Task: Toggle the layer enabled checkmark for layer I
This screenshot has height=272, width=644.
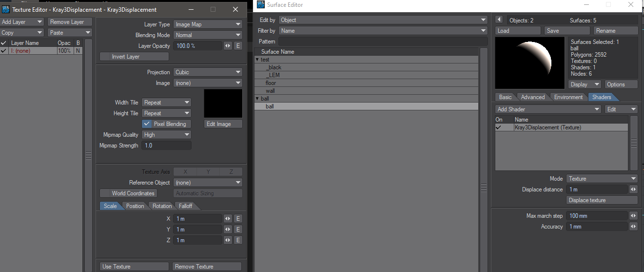Action: (4, 51)
